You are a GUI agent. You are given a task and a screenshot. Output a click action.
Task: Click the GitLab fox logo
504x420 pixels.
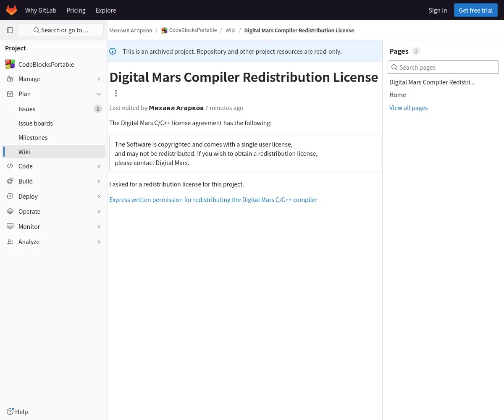pos(12,10)
